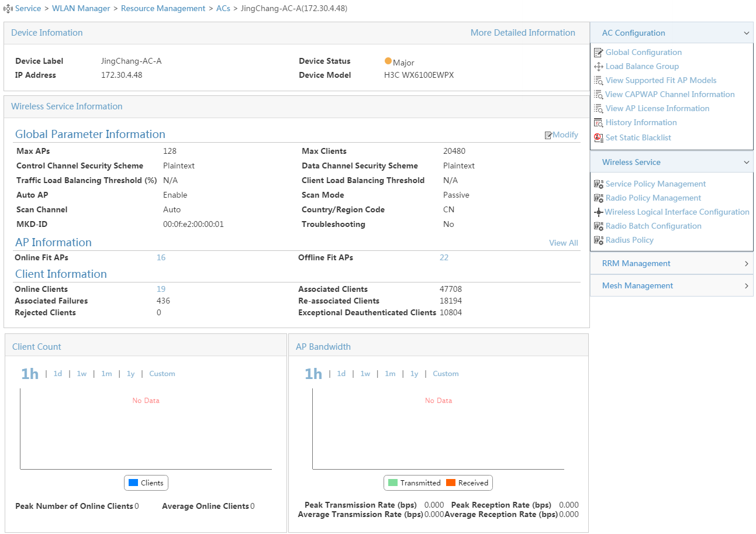Go to Service breadcrumb link

coord(28,9)
